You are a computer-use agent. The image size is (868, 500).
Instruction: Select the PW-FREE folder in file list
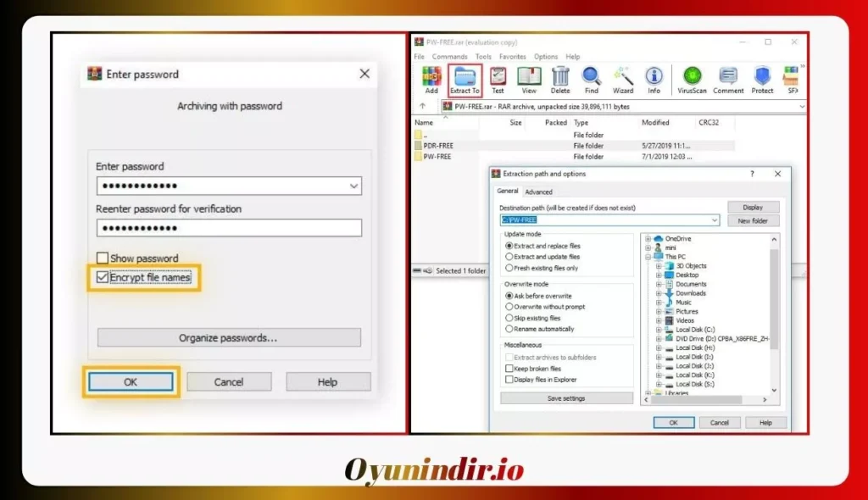[x=437, y=157]
